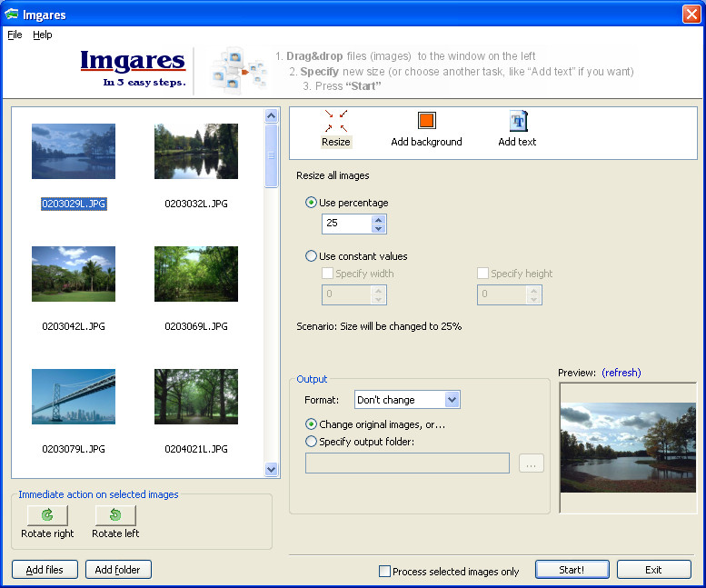The height and width of the screenshot is (588, 706).
Task: Click the output folder browse button
Action: (x=532, y=463)
